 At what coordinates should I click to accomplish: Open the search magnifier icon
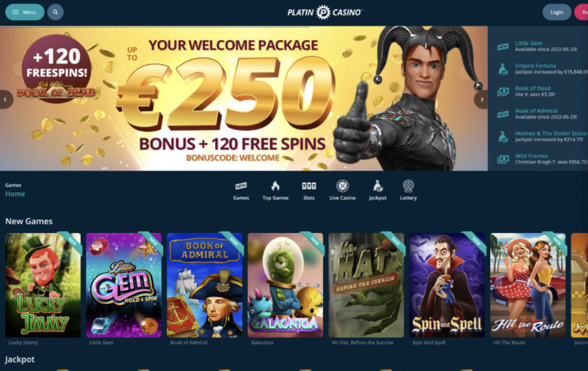(55, 12)
